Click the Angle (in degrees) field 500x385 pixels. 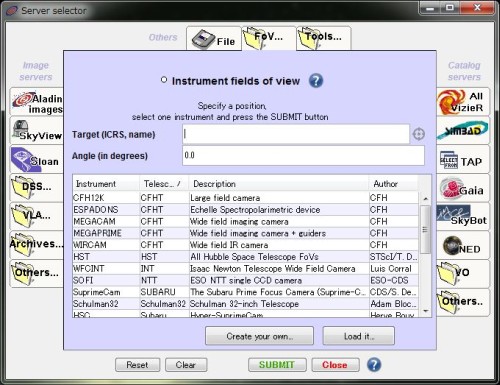tap(303, 155)
